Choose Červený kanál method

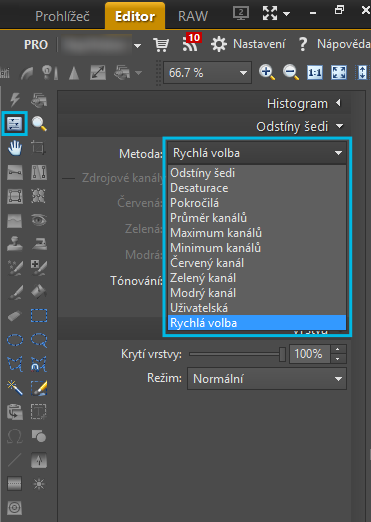point(257,263)
